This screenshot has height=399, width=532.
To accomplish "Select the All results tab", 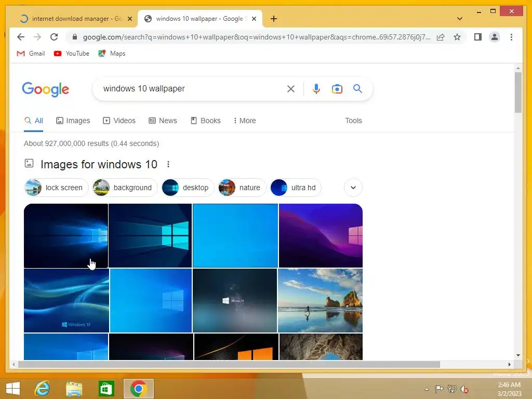I will tap(34, 121).
